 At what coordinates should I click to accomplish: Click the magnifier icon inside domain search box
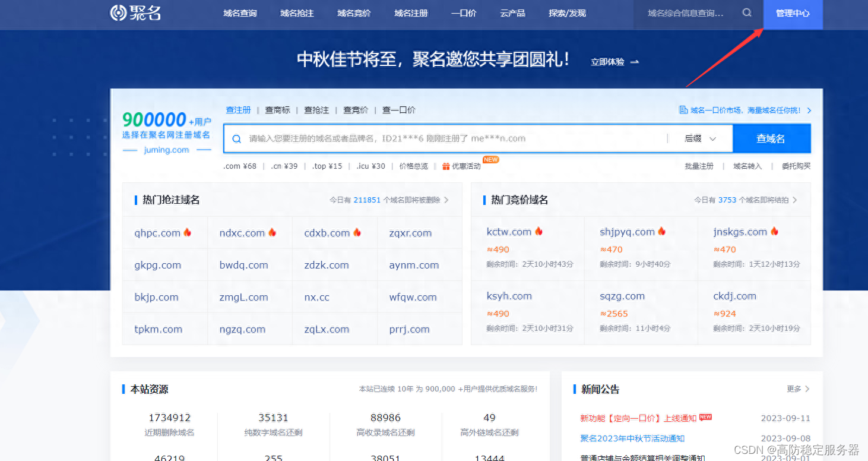click(236, 139)
